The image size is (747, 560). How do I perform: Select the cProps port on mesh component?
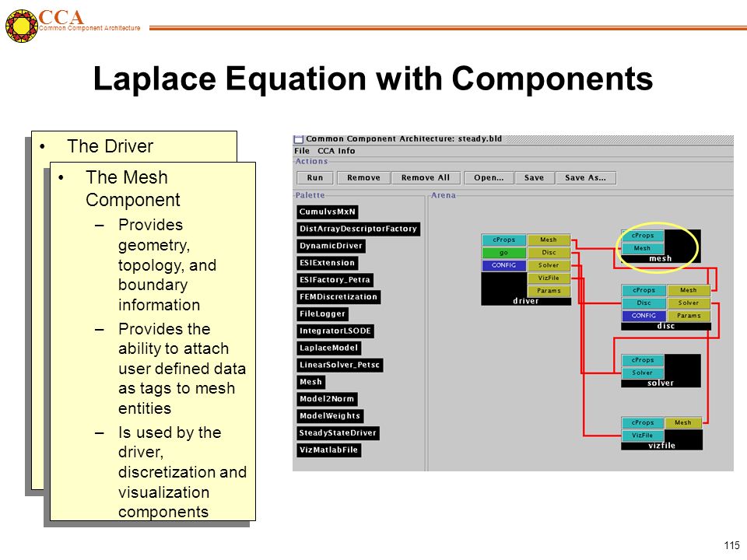pos(643,236)
